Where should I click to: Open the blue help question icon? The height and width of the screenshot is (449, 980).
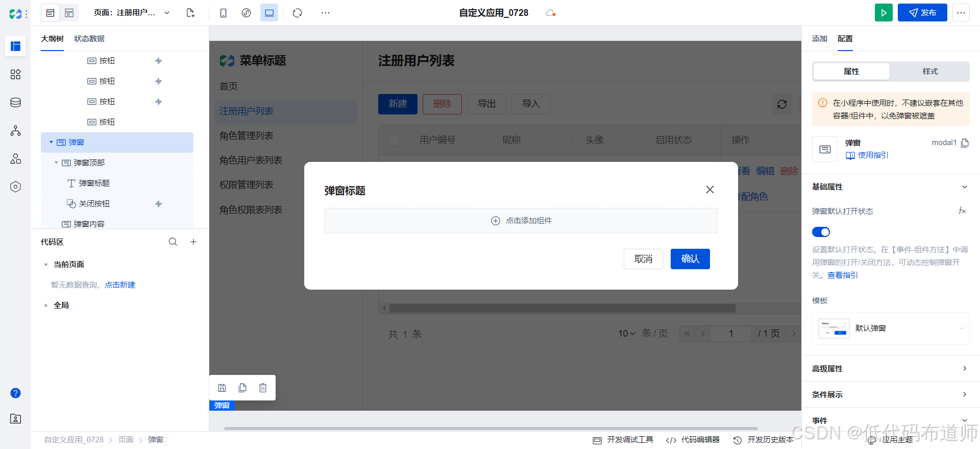point(15,393)
